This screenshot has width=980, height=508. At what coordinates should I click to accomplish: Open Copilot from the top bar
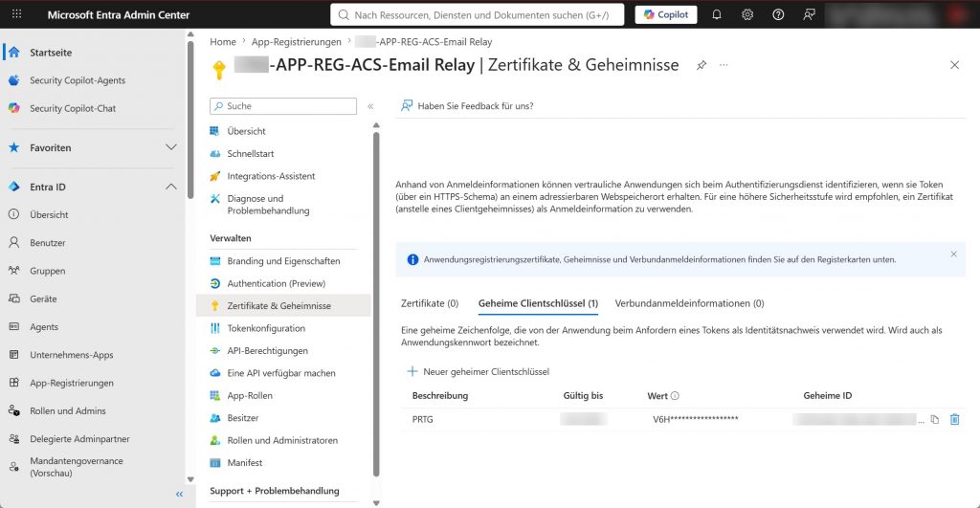666,14
